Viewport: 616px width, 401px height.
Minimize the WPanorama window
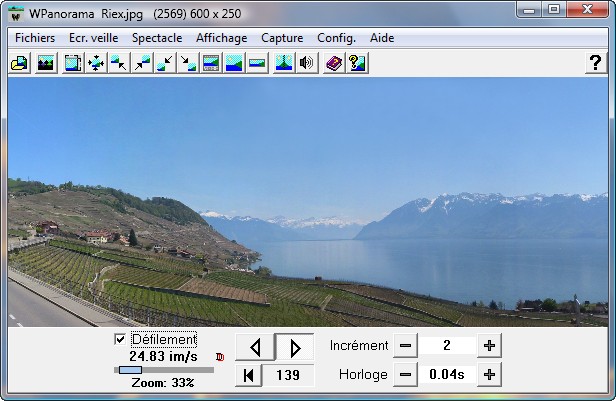529,9
